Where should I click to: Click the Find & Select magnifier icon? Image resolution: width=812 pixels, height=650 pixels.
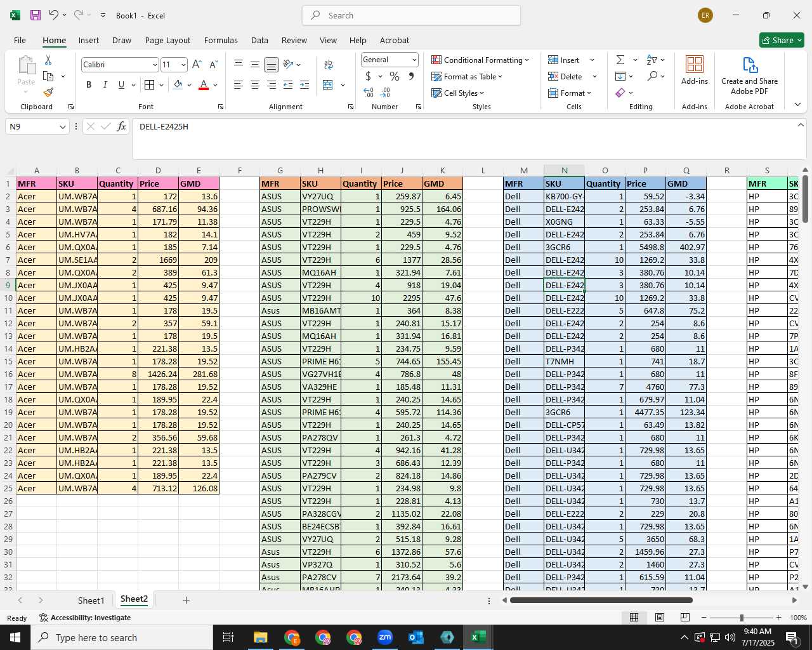click(652, 76)
